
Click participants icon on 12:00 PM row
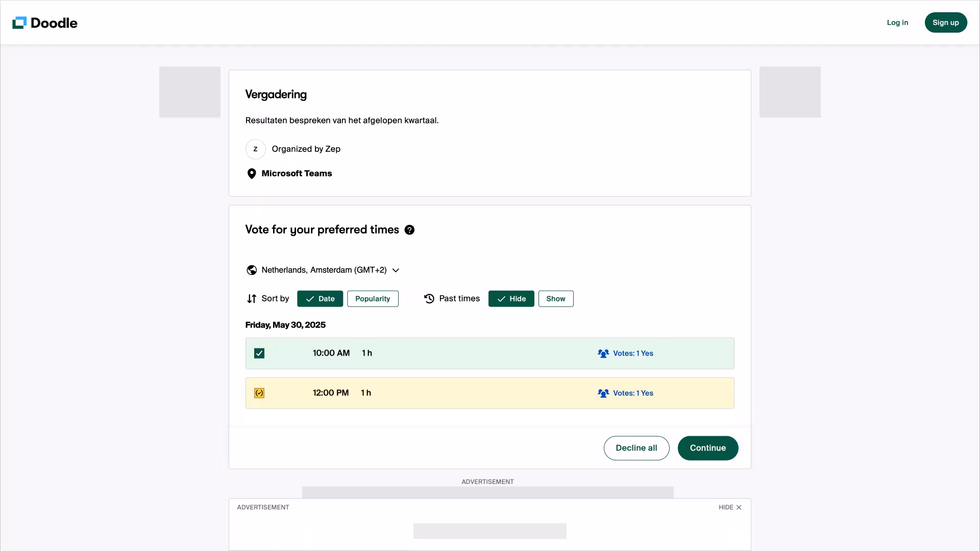(x=603, y=393)
